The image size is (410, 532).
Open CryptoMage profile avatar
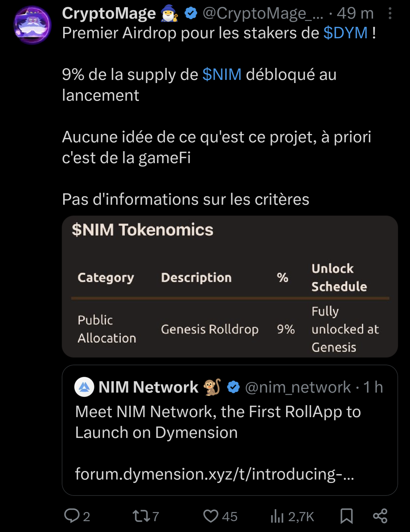tap(32, 25)
